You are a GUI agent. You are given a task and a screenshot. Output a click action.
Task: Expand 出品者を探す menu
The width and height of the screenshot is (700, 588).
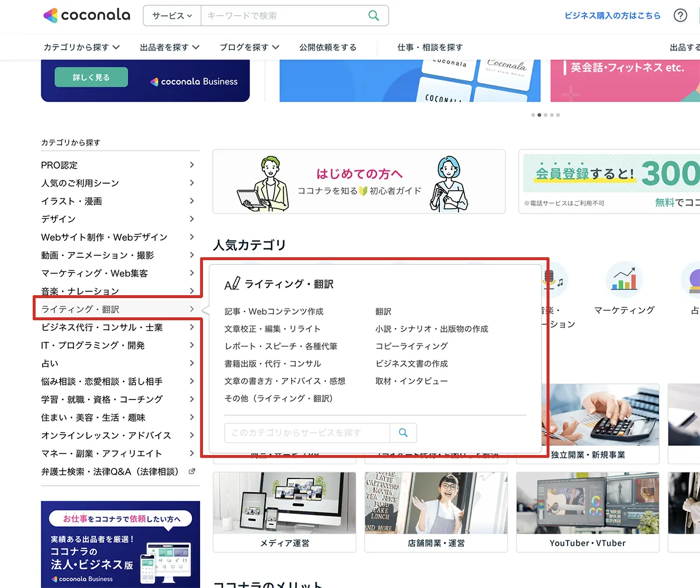point(170,47)
